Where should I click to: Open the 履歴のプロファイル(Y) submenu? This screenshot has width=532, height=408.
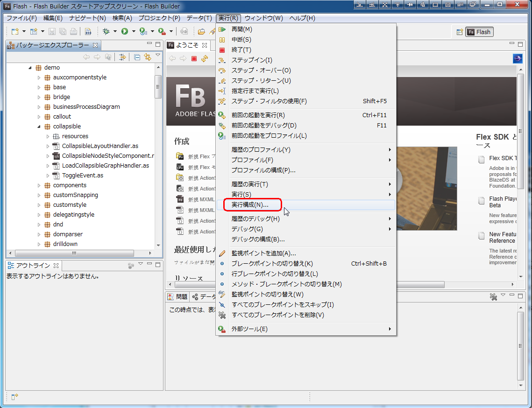(x=305, y=149)
